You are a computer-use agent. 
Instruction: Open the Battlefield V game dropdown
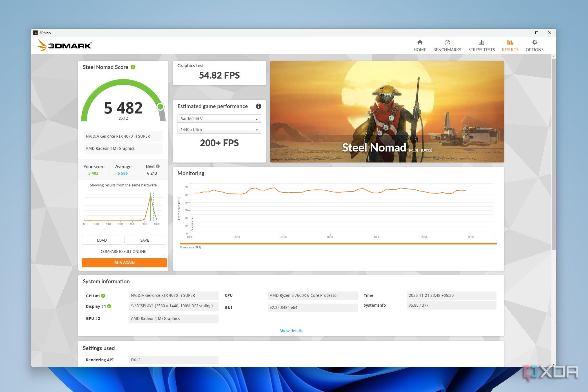219,119
